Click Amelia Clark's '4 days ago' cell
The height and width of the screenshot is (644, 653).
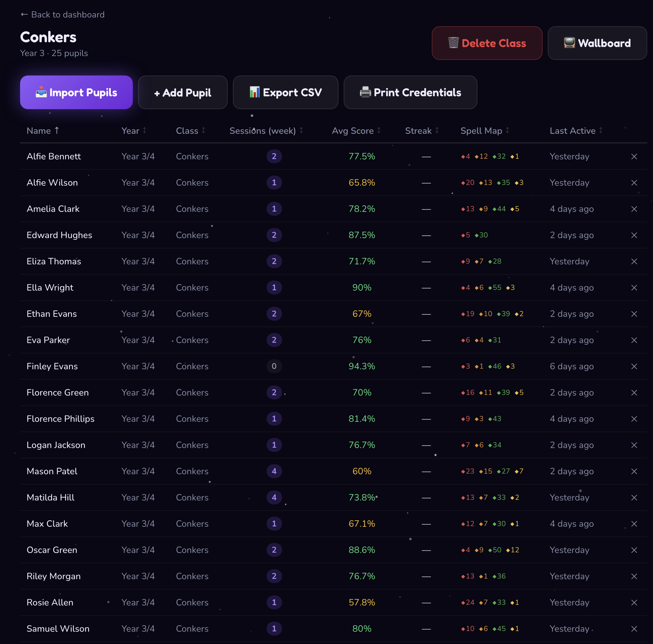572,209
